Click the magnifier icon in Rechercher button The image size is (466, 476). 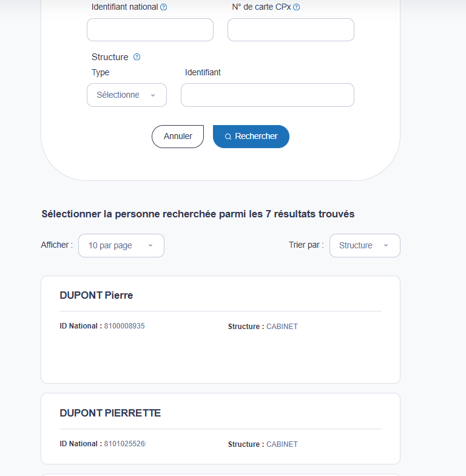pos(228,137)
